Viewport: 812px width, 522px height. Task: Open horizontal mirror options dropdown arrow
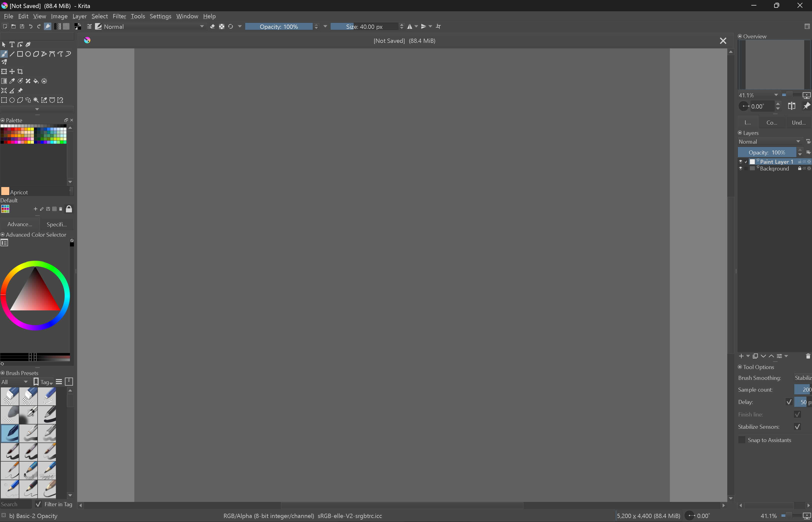click(416, 26)
